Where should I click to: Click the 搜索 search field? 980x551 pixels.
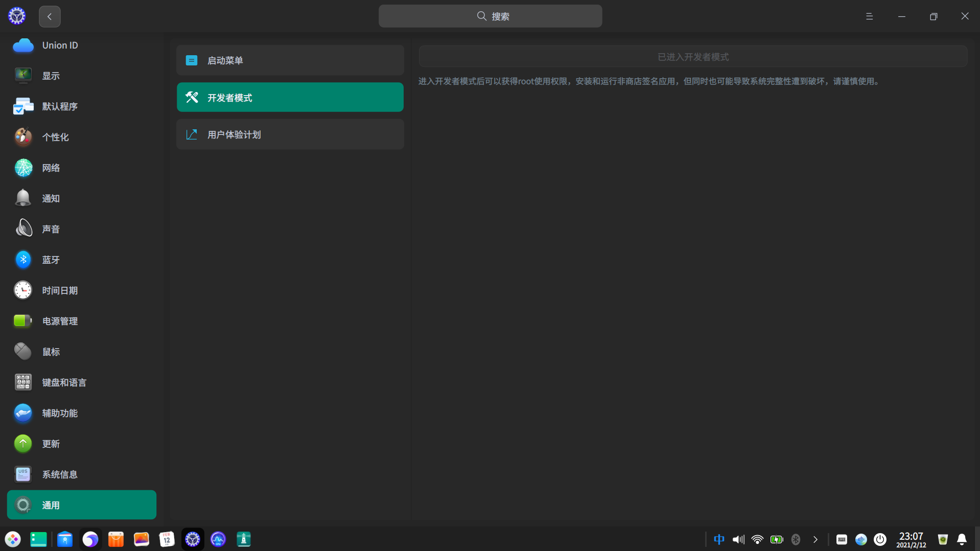tap(491, 16)
